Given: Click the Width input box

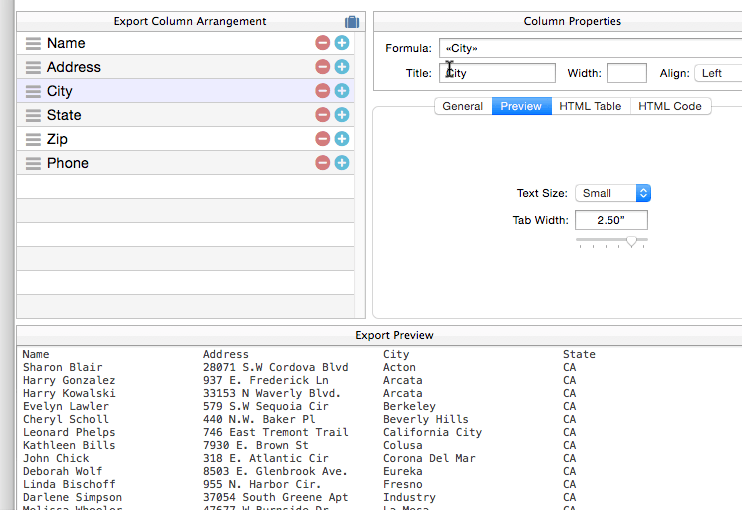Looking at the screenshot, I should (626, 73).
